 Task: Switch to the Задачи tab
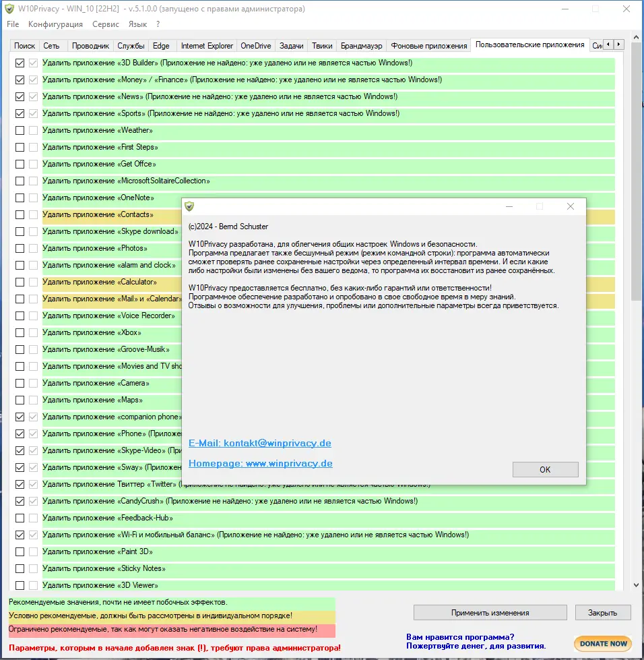coord(292,46)
